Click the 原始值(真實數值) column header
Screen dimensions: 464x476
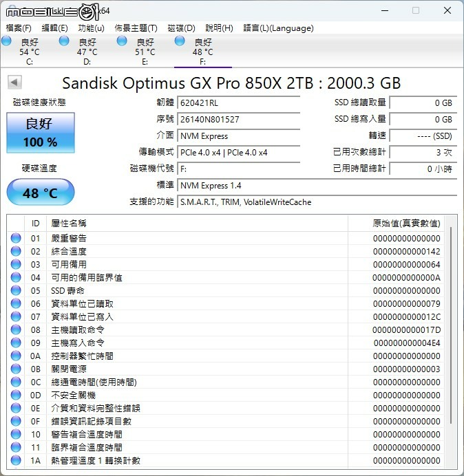pyautogui.click(x=396, y=224)
